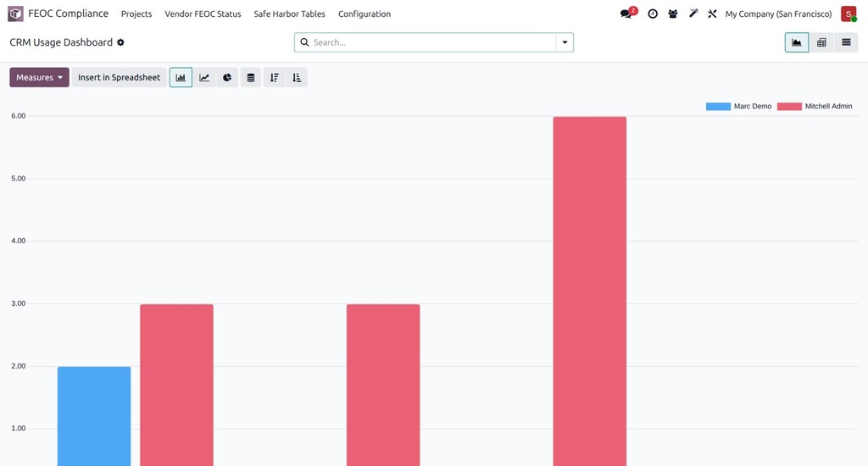
Task: Click the tallest red bar reaching 6.00
Action: (590, 291)
